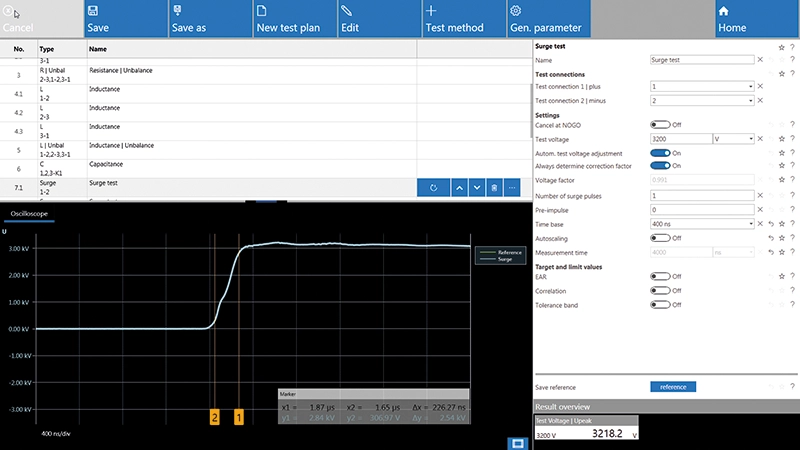The height and width of the screenshot is (450, 800).
Task: Click the Home button
Action: [757, 20]
